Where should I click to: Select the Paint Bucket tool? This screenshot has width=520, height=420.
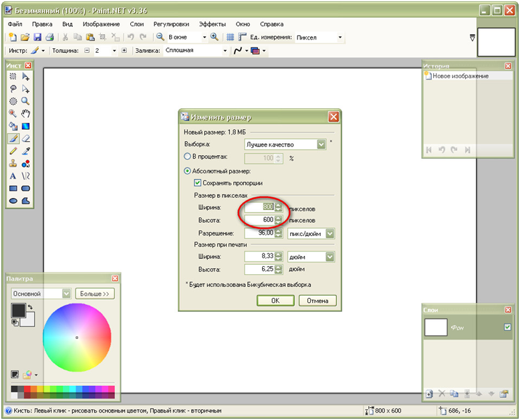pos(13,126)
